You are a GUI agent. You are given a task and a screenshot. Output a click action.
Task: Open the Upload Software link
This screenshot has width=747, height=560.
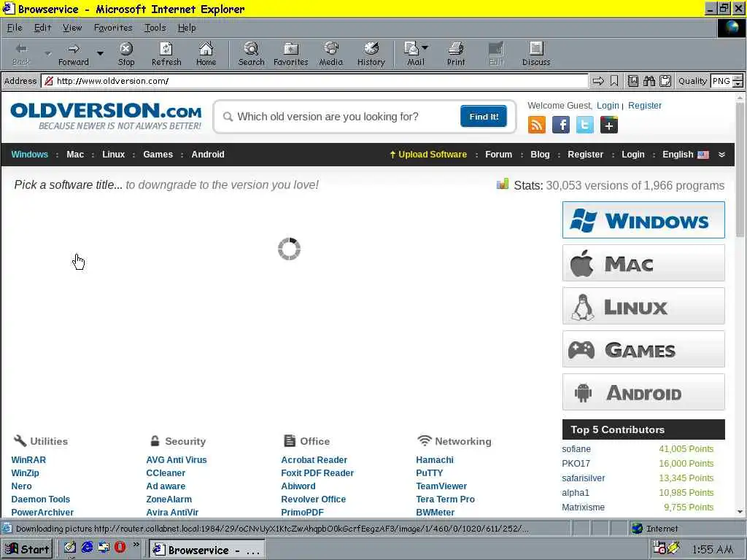coord(427,155)
